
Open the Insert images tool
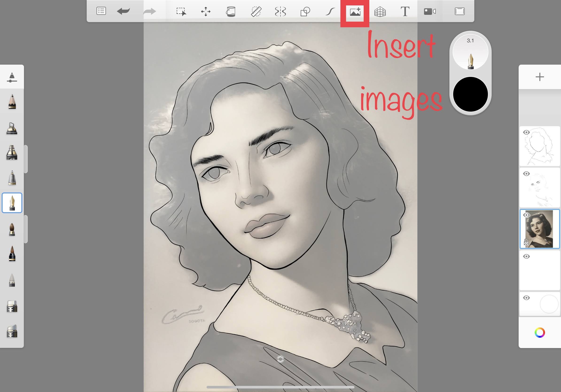(x=355, y=11)
